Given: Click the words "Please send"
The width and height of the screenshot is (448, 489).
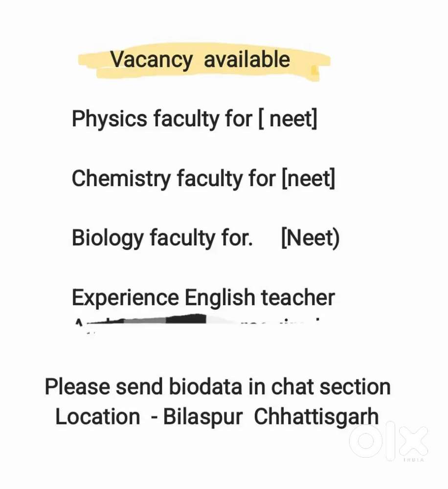Looking at the screenshot, I should pyautogui.click(x=104, y=387).
